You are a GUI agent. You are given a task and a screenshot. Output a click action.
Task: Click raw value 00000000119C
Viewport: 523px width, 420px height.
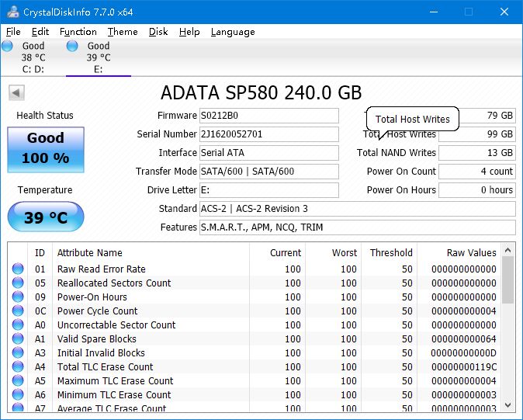pyautogui.click(x=464, y=367)
